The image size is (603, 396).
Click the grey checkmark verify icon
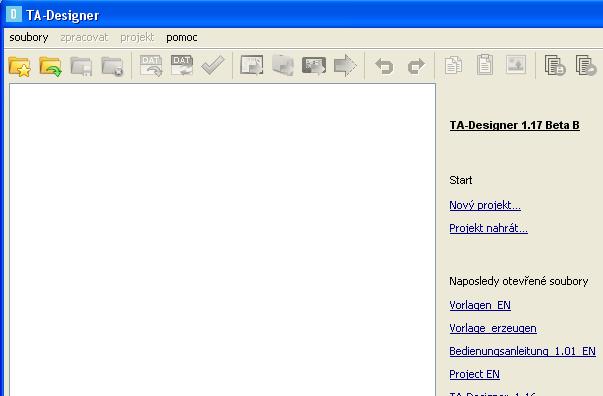point(213,65)
